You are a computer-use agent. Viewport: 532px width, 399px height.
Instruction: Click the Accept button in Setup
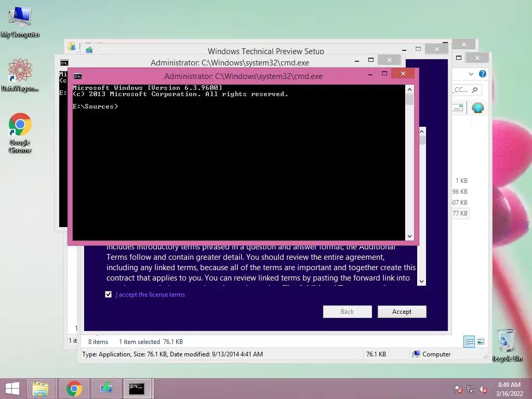[402, 312]
